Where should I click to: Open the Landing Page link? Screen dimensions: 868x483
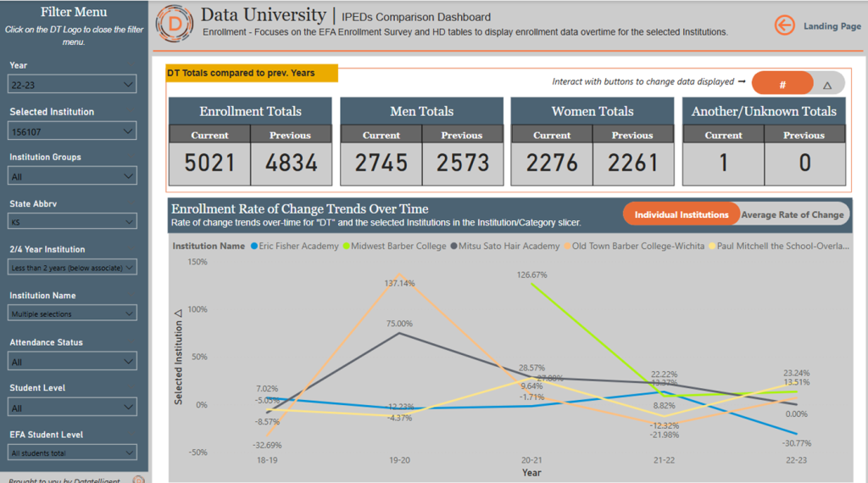click(832, 26)
